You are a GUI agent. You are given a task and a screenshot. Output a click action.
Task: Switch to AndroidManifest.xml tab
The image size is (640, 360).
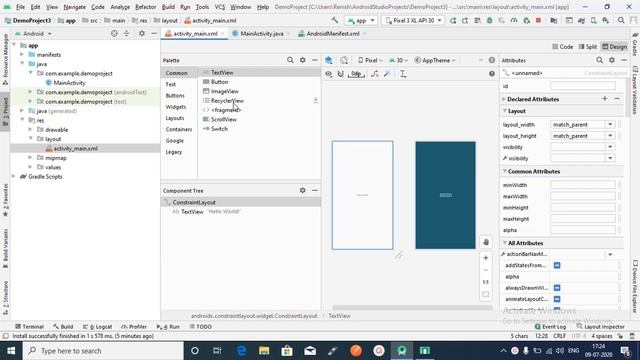333,34
